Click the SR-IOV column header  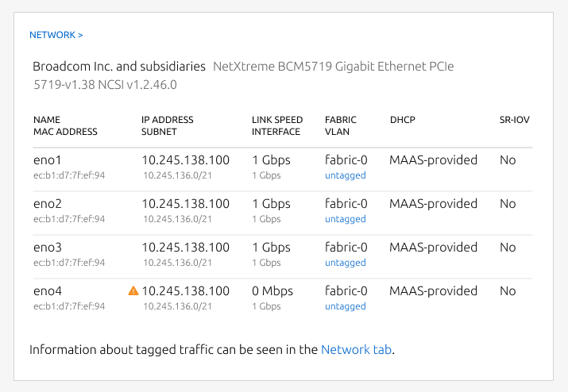(515, 120)
